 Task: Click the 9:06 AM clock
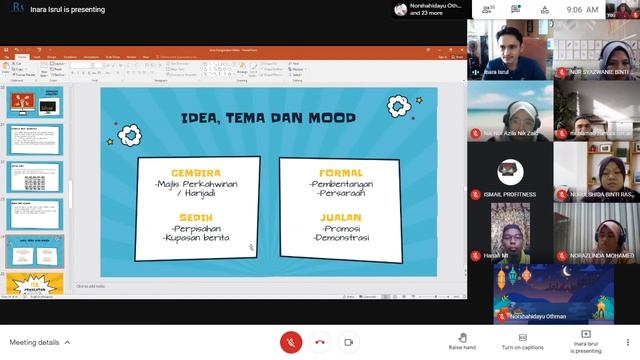[582, 10]
